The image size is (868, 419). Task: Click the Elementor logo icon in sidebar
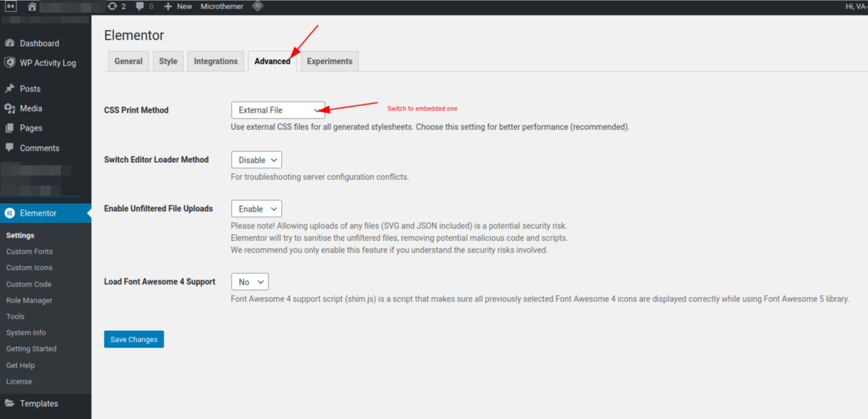coord(10,213)
